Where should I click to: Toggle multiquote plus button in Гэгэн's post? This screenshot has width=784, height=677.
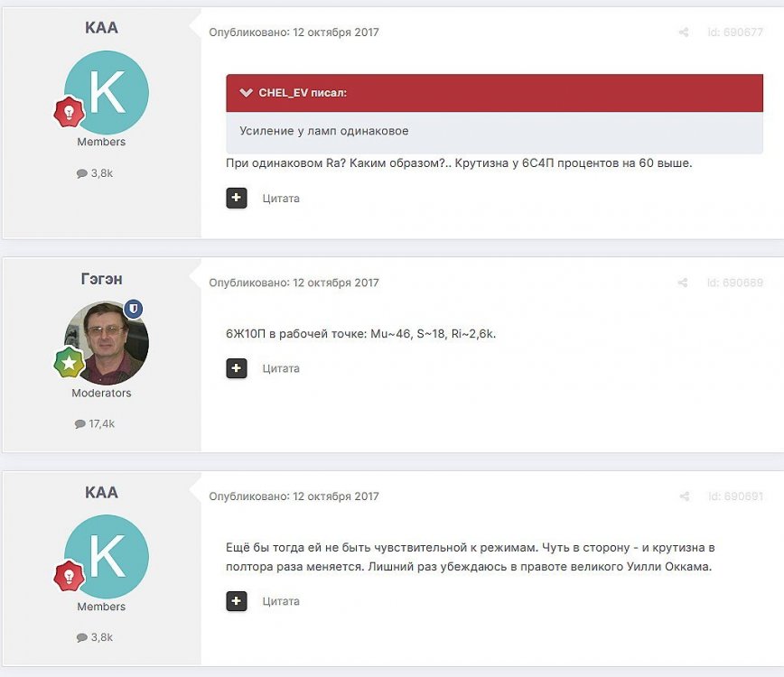[x=237, y=368]
